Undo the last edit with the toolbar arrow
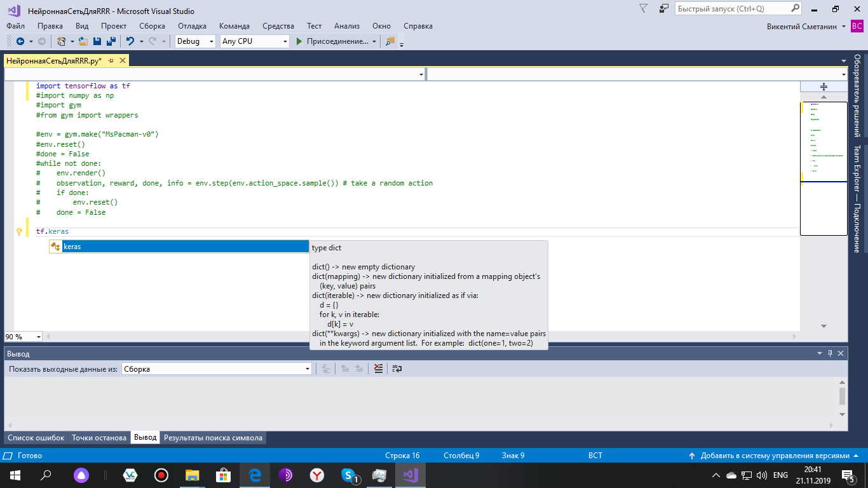868x488 pixels. pyautogui.click(x=130, y=41)
